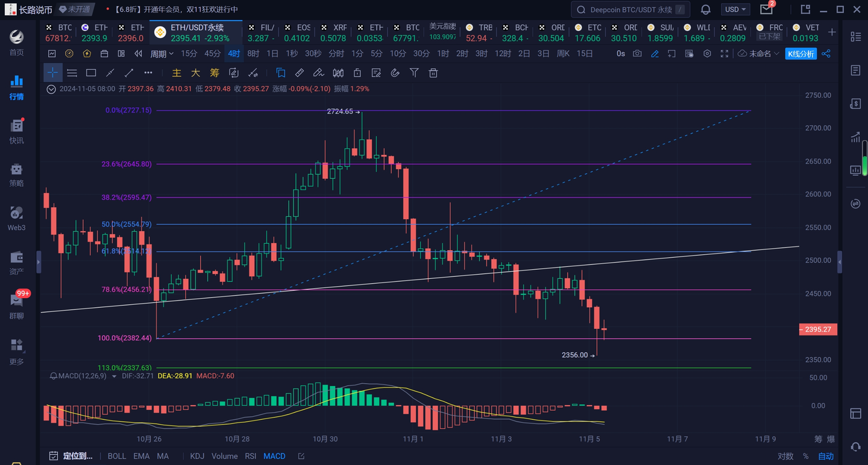The image size is (868, 465).
Task: Expand MACD(12,26,9) indicator dropdown arrow
Action: pos(115,376)
